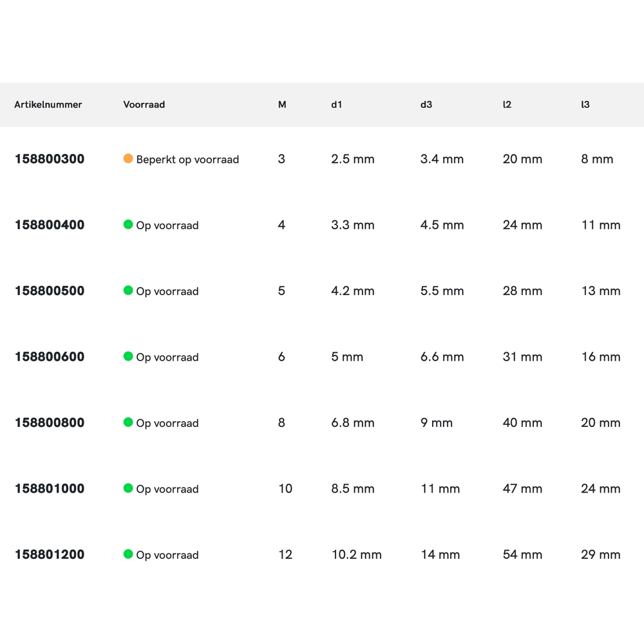Click the green availability dot for 158800600
Screen dimensions: 644x644
click(x=128, y=356)
